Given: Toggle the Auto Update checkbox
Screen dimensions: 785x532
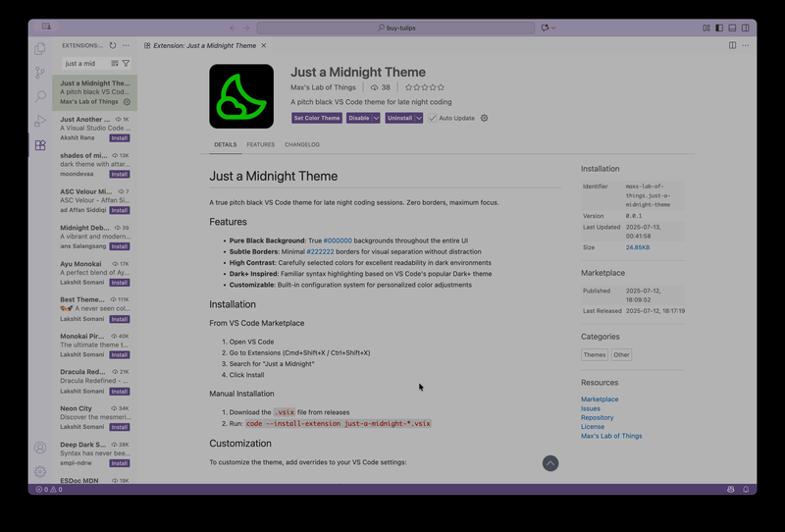Looking at the screenshot, I should [x=432, y=118].
